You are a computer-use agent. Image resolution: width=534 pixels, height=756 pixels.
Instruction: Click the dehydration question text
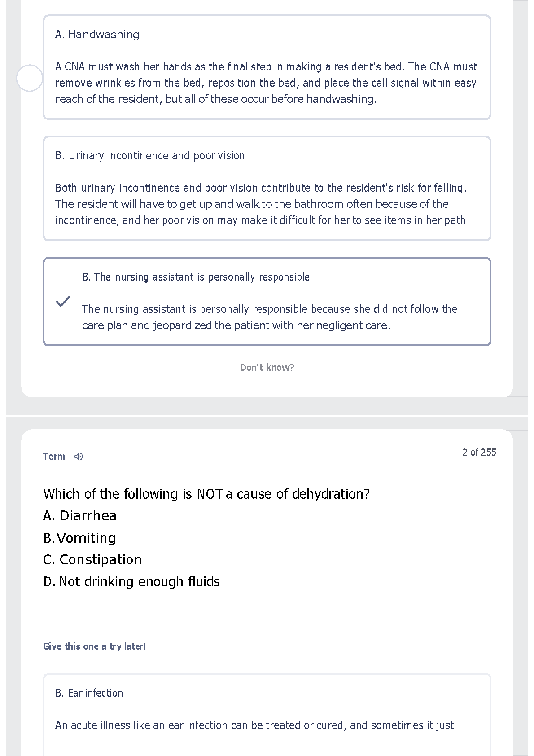click(206, 494)
